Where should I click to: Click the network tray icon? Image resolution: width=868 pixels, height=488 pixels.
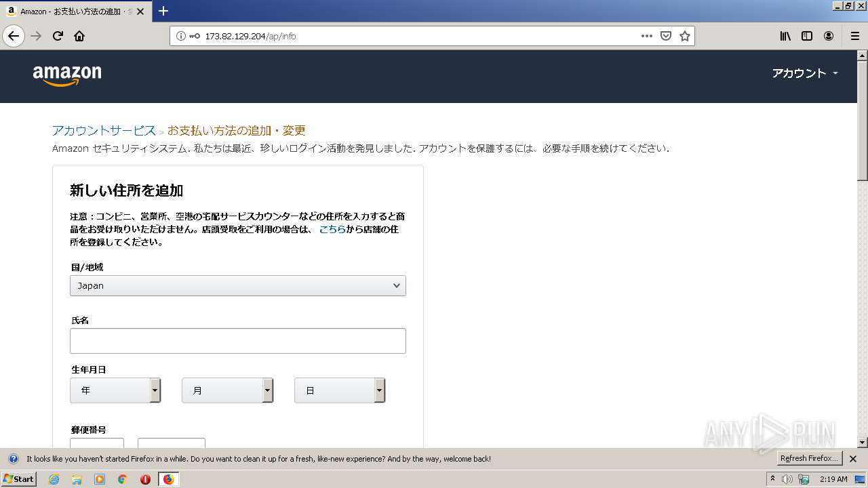[804, 479]
